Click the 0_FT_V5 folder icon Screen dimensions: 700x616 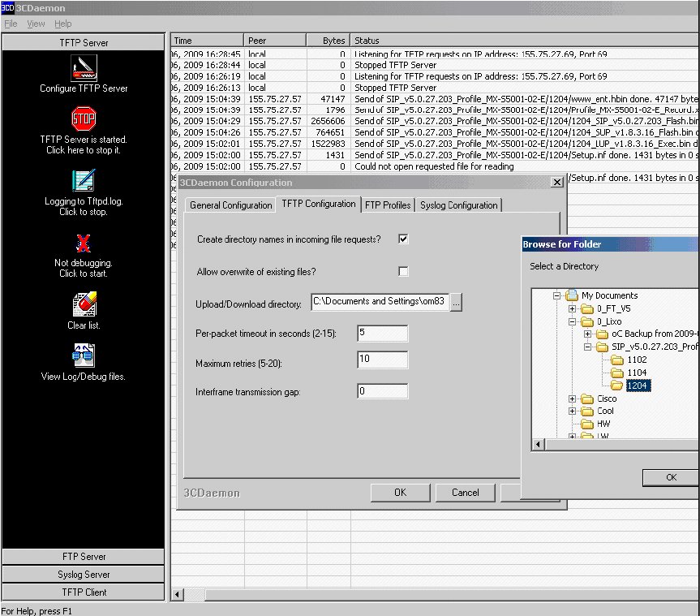click(587, 308)
